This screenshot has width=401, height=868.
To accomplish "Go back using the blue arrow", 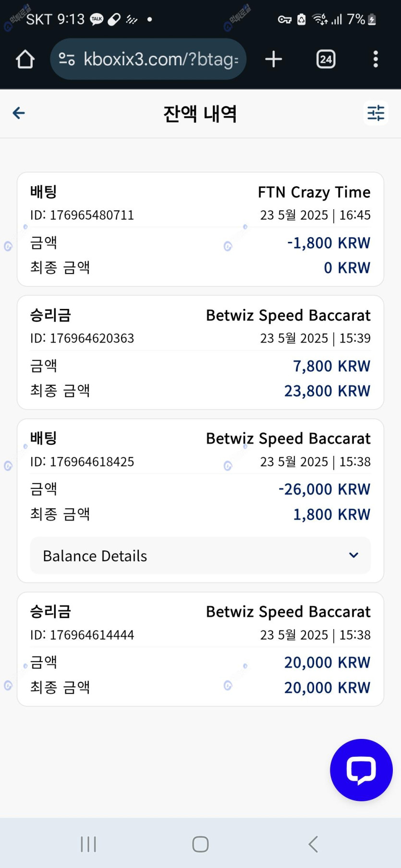I will point(19,113).
